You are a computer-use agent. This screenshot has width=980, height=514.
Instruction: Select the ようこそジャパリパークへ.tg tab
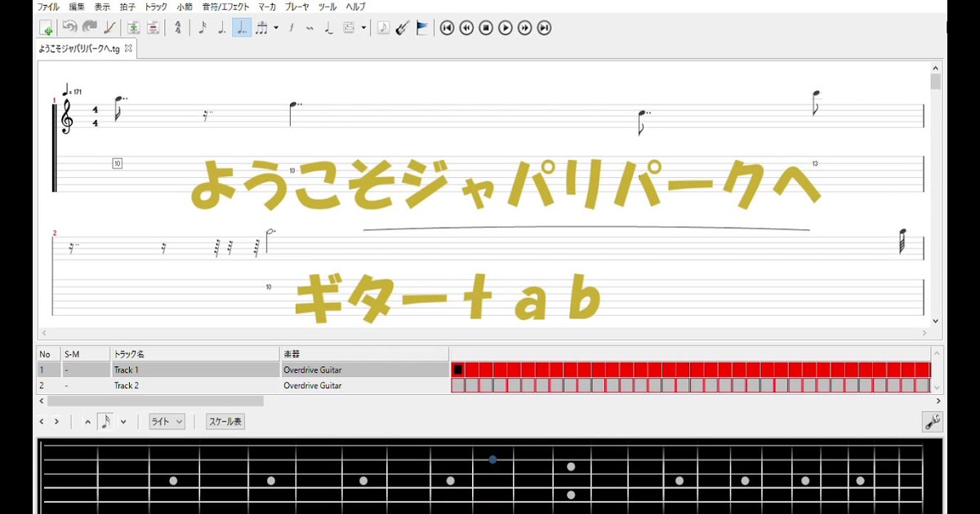(87, 49)
